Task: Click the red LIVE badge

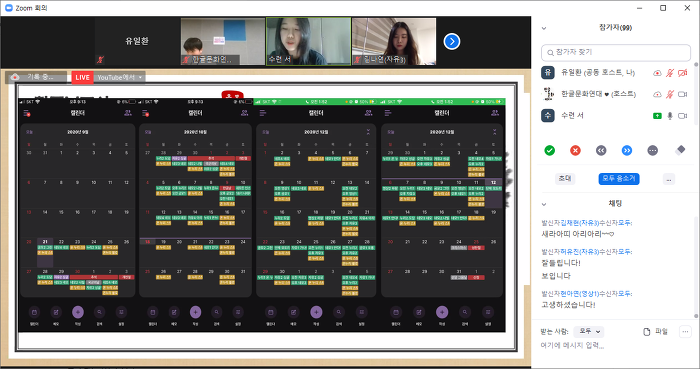Action: coord(82,77)
